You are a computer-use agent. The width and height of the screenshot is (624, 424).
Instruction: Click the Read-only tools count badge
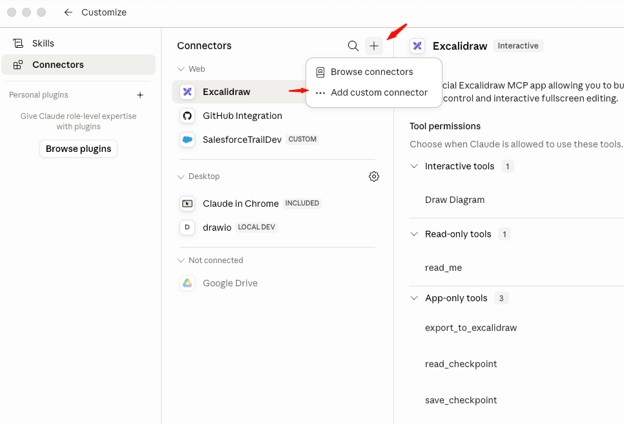point(504,234)
